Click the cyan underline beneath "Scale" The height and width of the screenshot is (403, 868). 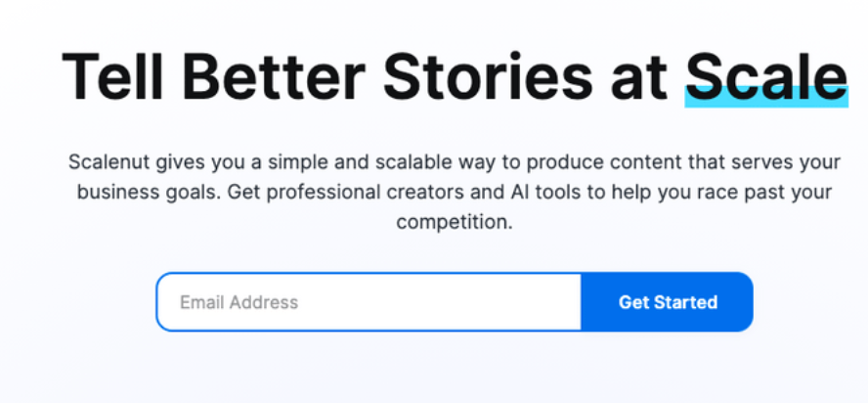[x=765, y=98]
